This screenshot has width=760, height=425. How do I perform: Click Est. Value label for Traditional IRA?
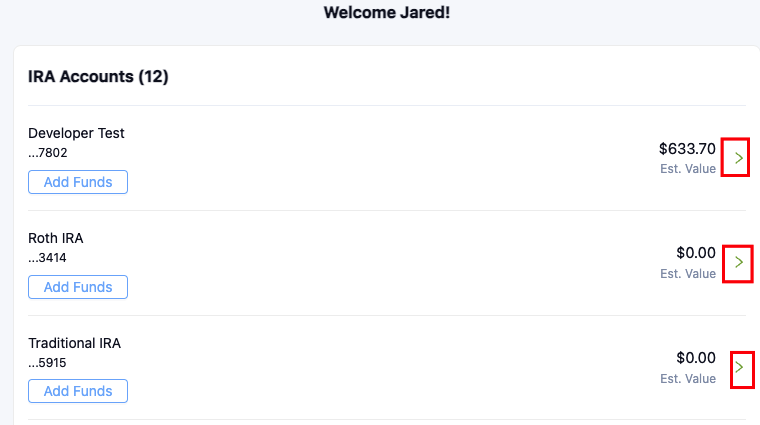coord(688,379)
